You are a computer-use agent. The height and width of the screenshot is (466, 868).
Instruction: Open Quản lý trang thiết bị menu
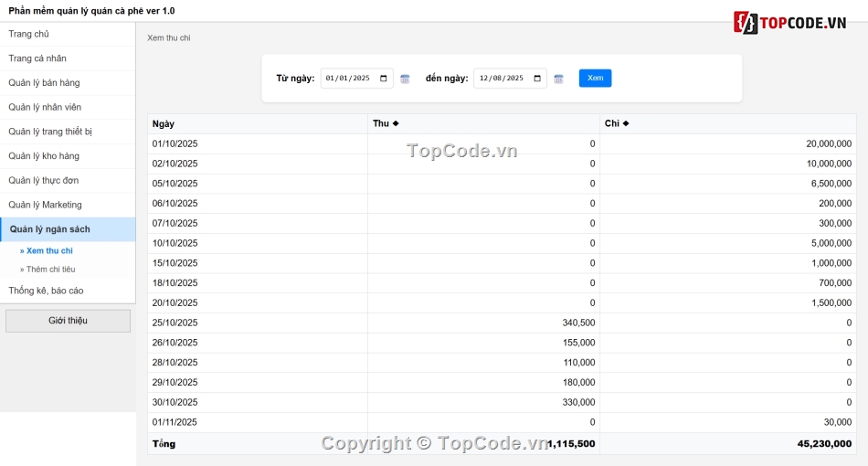coord(68,132)
